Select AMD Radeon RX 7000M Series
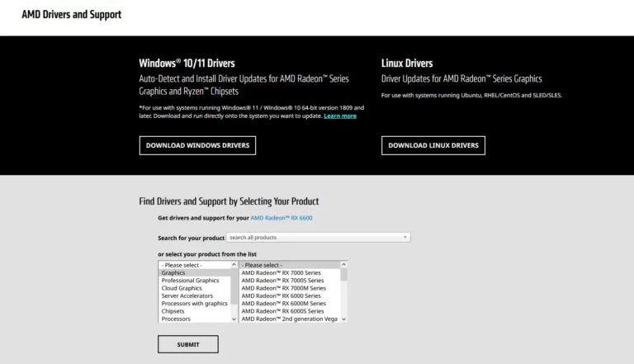 [290, 288]
